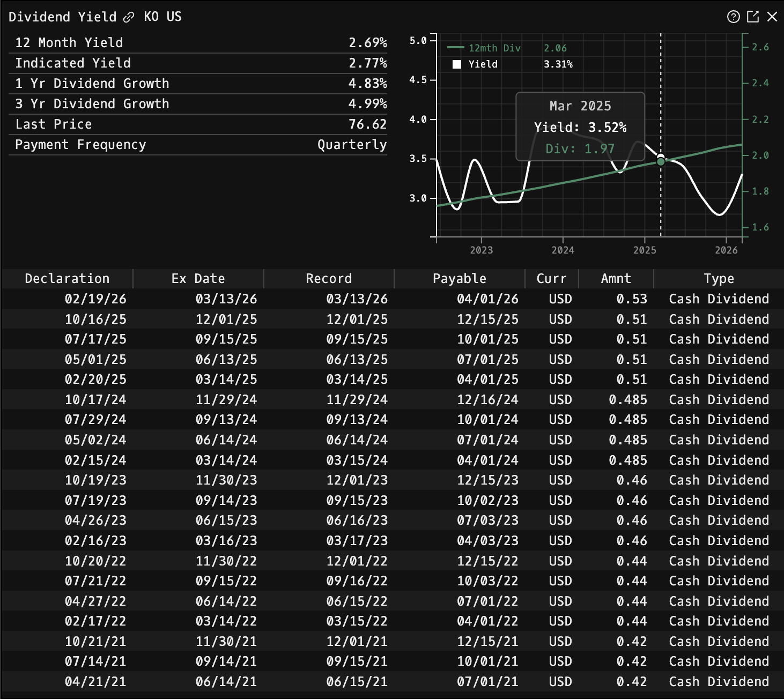Click payable date 10/01/21

pos(488,661)
